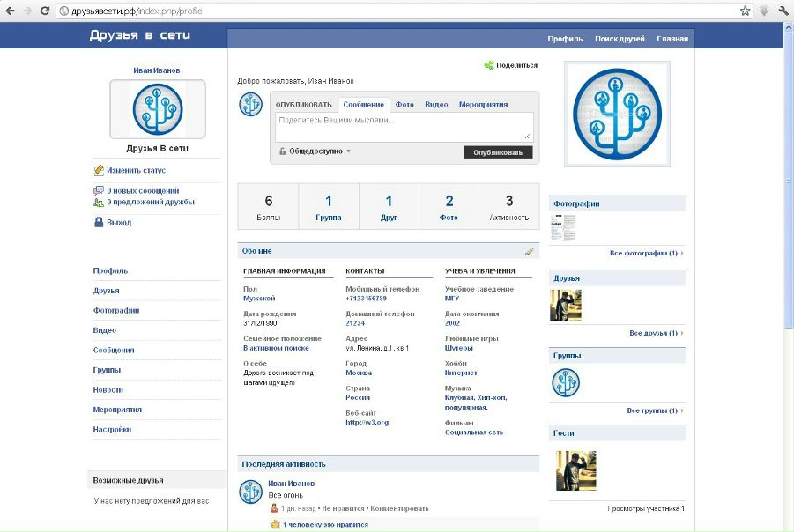Click the friend requests people icon
The image size is (794, 532).
click(x=99, y=202)
